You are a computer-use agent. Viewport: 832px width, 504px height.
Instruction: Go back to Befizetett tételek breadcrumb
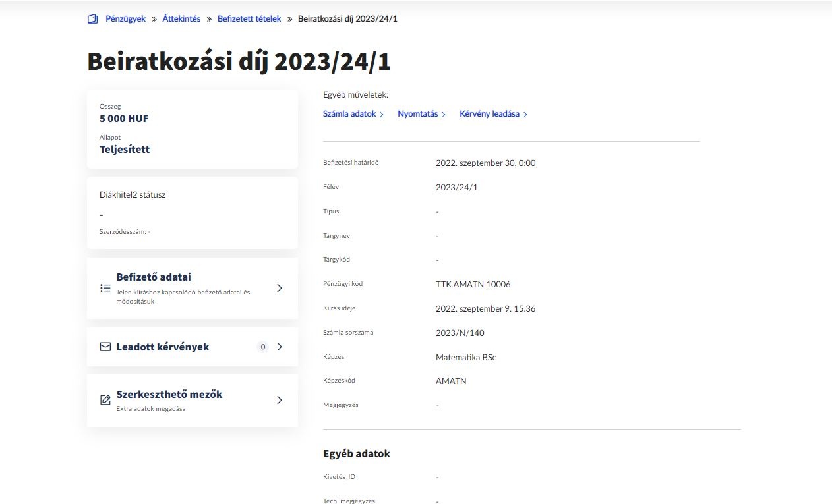249,19
